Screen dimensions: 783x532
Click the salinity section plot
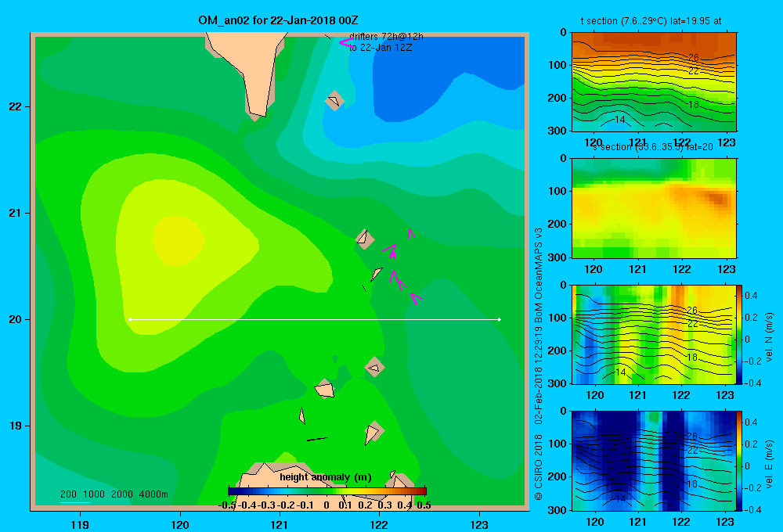[x=654, y=208]
